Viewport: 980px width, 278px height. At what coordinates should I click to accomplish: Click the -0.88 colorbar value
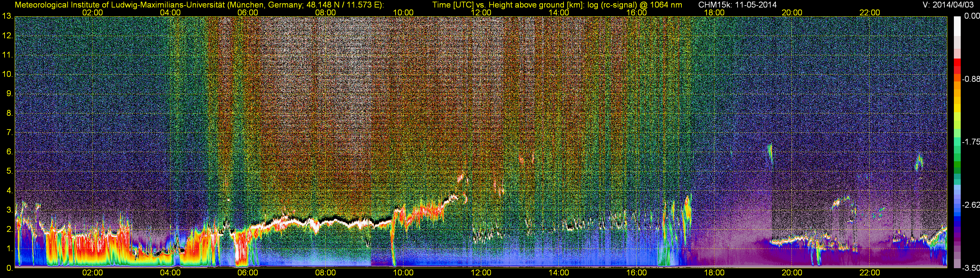coord(971,79)
